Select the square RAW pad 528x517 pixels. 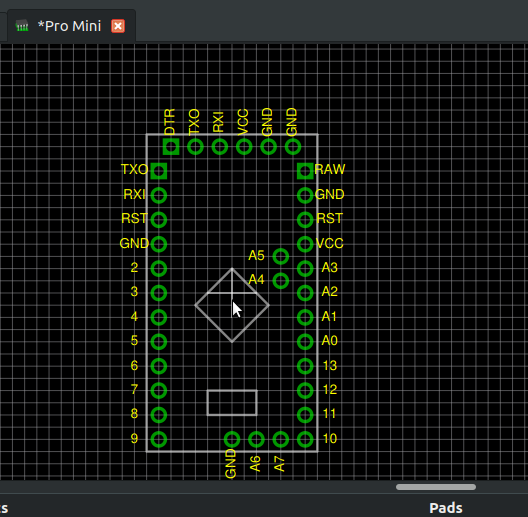[305, 171]
